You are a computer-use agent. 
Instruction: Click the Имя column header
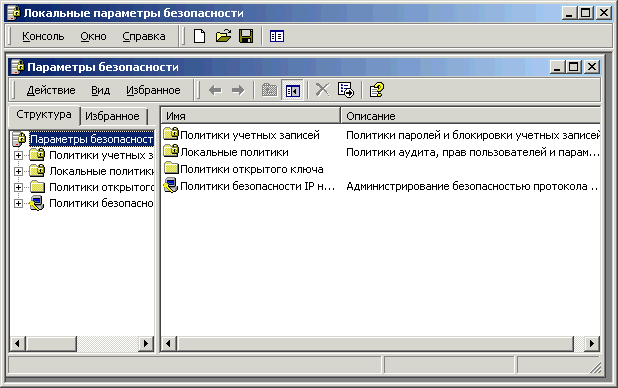point(251,116)
